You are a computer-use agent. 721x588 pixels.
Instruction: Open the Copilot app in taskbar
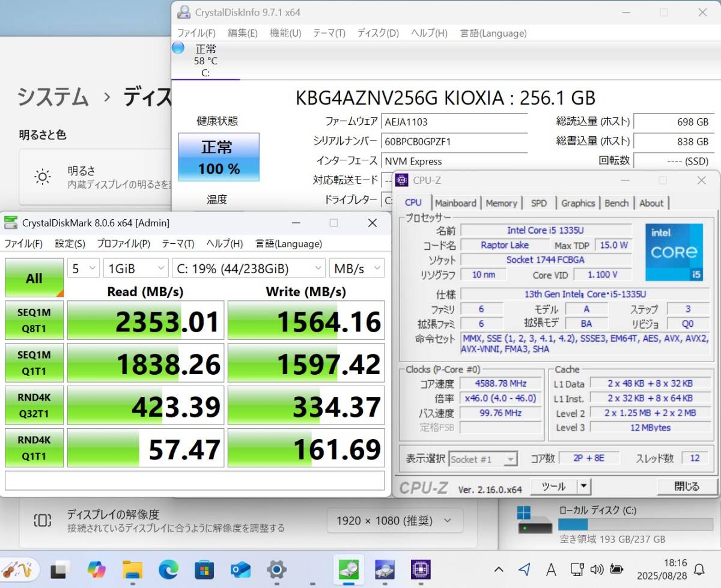(x=96, y=569)
